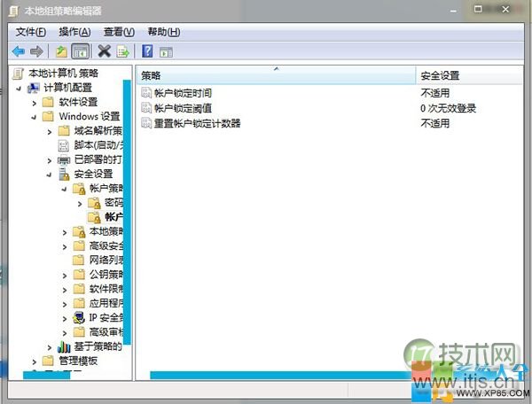Expand the 域名解析策 node
This screenshot has width=532, height=404.
(x=49, y=132)
